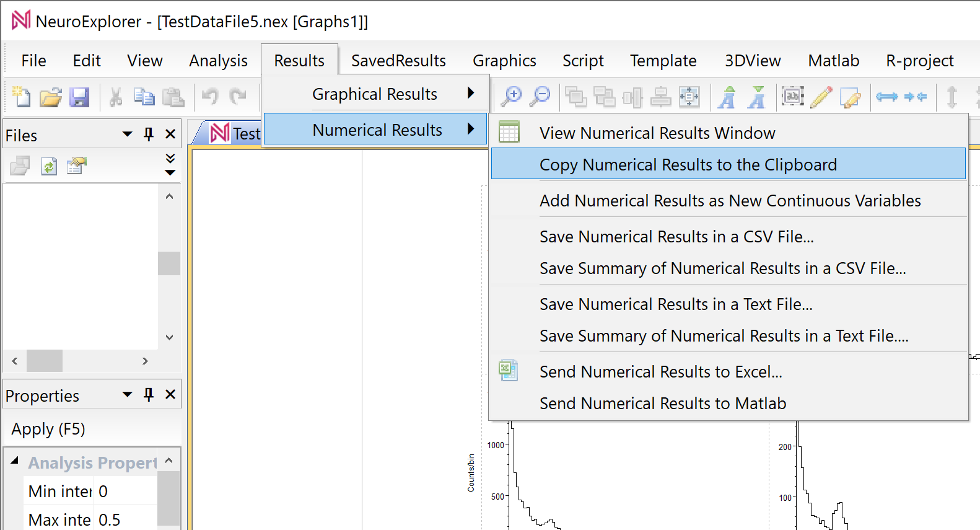The height and width of the screenshot is (530, 980).
Task: Click the Redo arrow icon
Action: (238, 97)
